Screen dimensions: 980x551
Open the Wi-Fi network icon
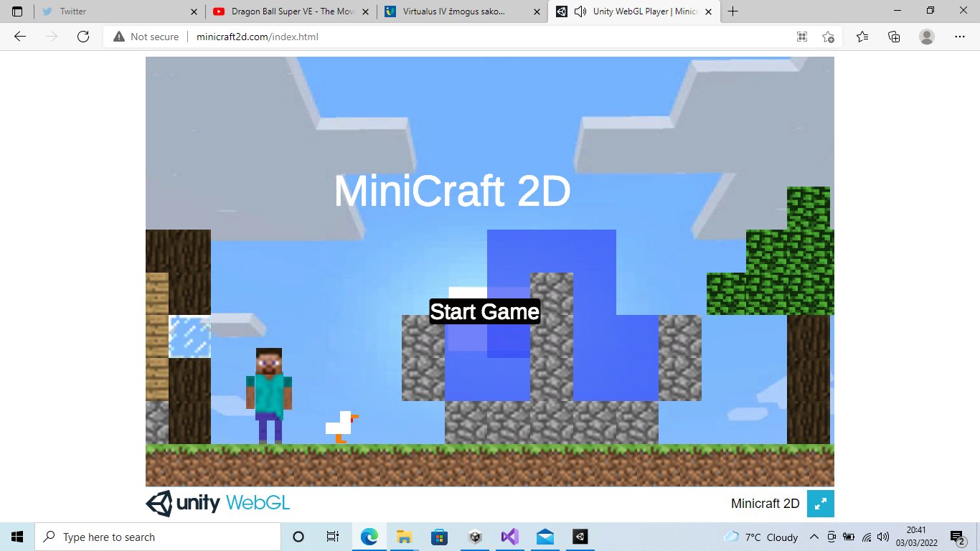pos(867,537)
